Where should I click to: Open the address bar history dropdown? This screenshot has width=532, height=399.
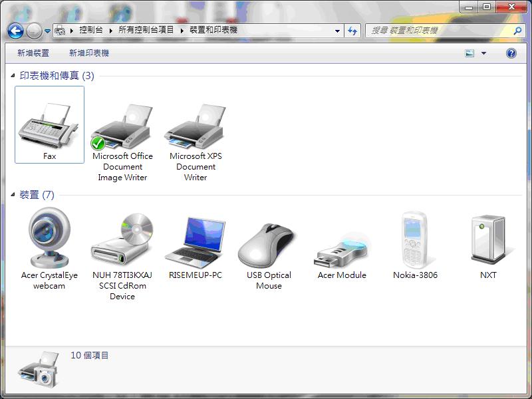[337, 31]
